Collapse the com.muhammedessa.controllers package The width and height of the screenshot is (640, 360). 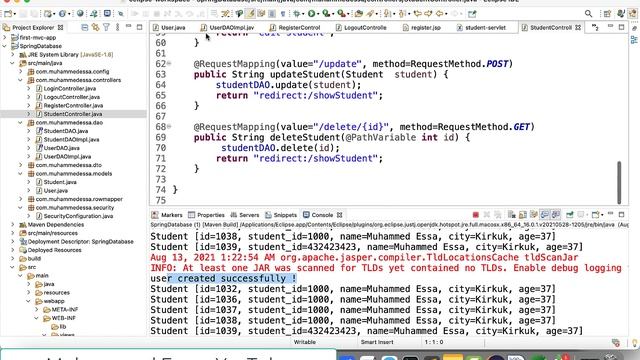(x=21, y=80)
